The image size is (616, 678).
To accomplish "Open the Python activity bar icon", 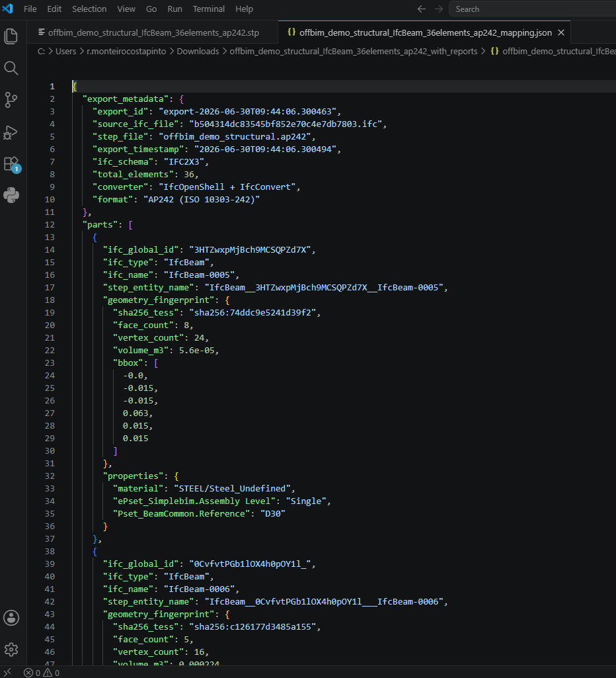I will 11,195.
